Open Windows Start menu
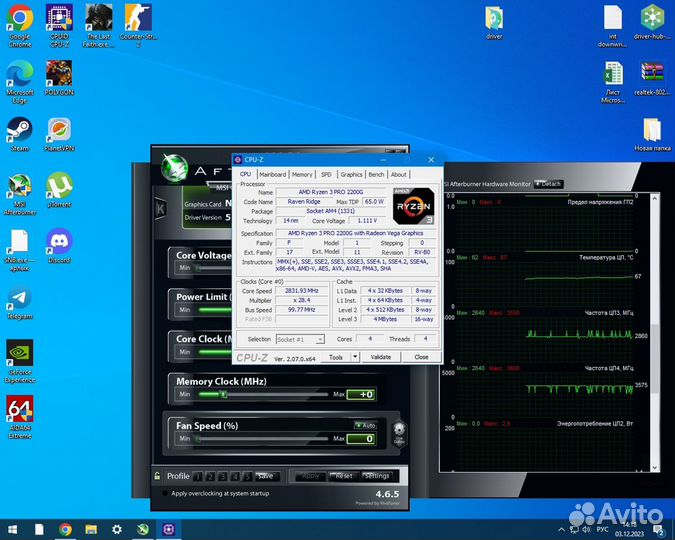Screen dimensions: 675x540 pyautogui.click(x=12, y=529)
